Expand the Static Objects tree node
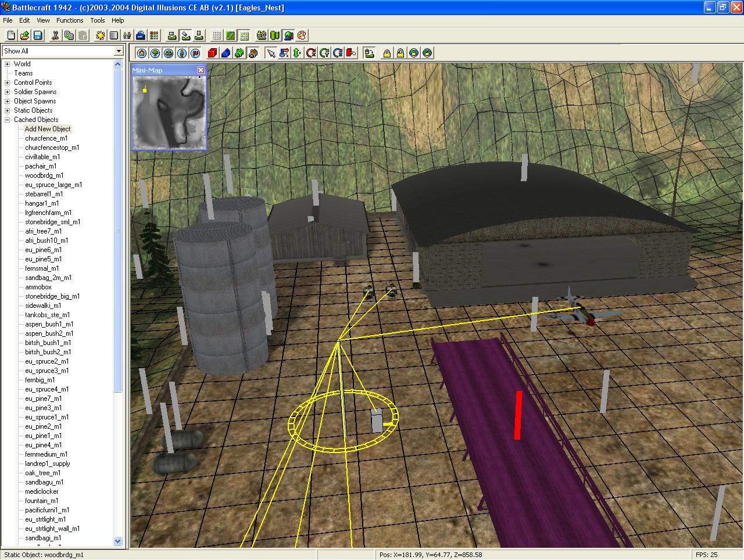The image size is (744, 560). pyautogui.click(x=8, y=110)
